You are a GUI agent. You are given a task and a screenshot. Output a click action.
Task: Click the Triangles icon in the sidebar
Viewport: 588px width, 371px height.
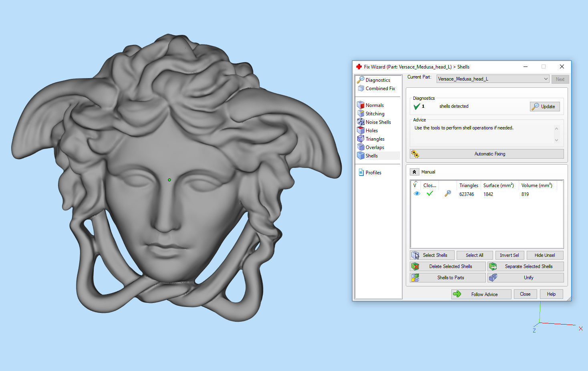pos(360,139)
